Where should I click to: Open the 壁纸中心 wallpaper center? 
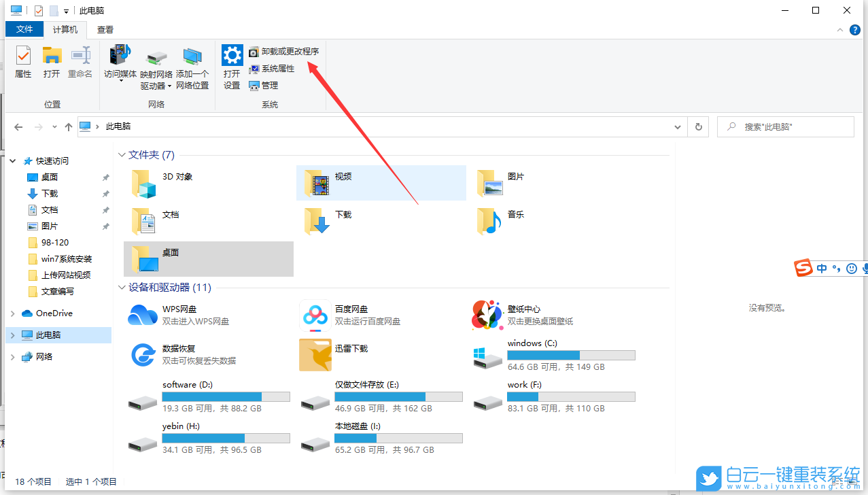click(x=487, y=315)
